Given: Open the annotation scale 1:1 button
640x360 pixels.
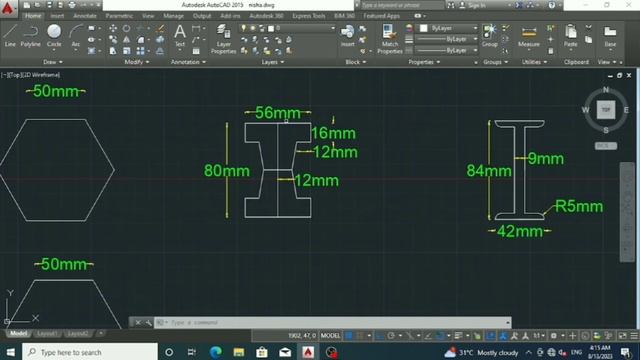Looking at the screenshot, I should [539, 336].
